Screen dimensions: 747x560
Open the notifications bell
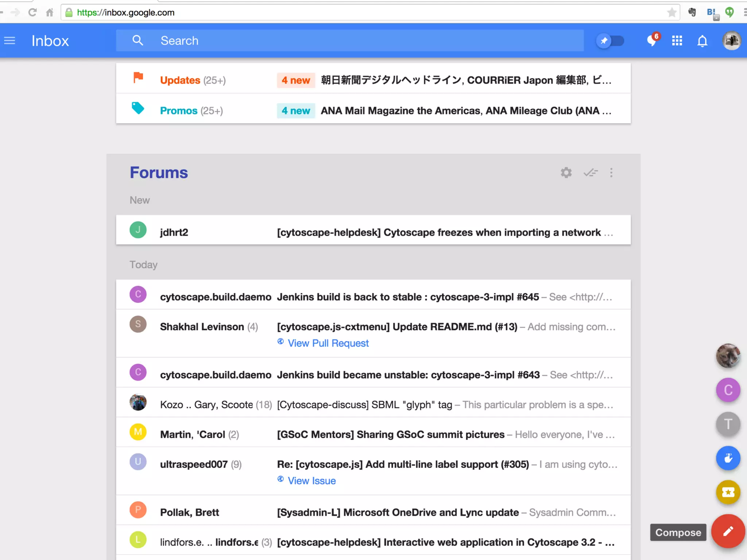tap(702, 41)
